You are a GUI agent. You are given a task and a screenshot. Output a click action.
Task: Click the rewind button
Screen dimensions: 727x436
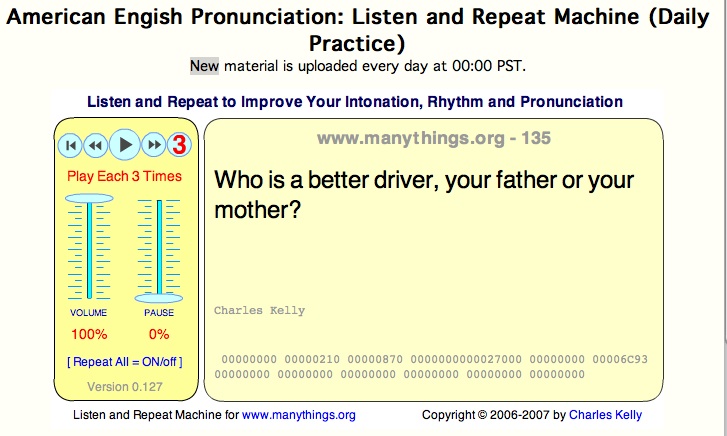(96, 146)
